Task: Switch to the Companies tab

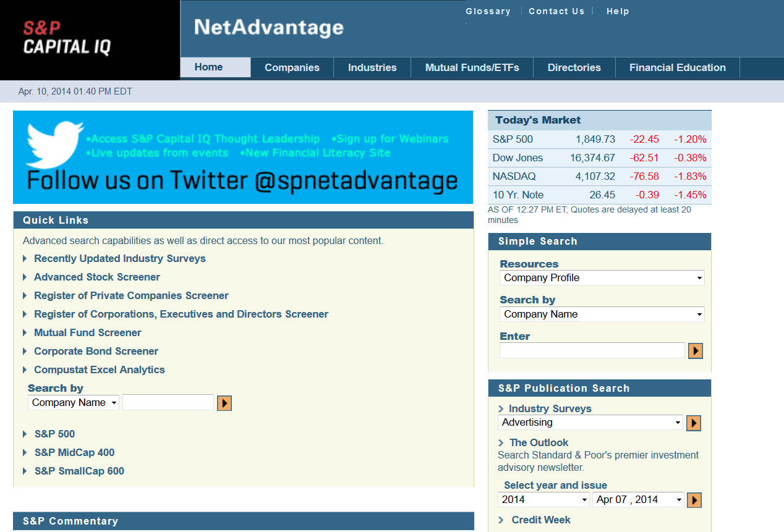Action: [292, 68]
